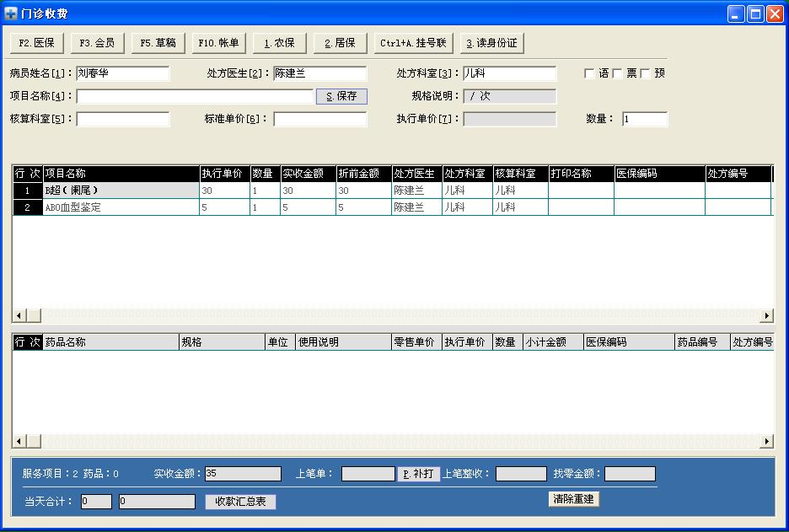Select the 2.居保 insurance button
The height and width of the screenshot is (532, 789).
coord(340,43)
